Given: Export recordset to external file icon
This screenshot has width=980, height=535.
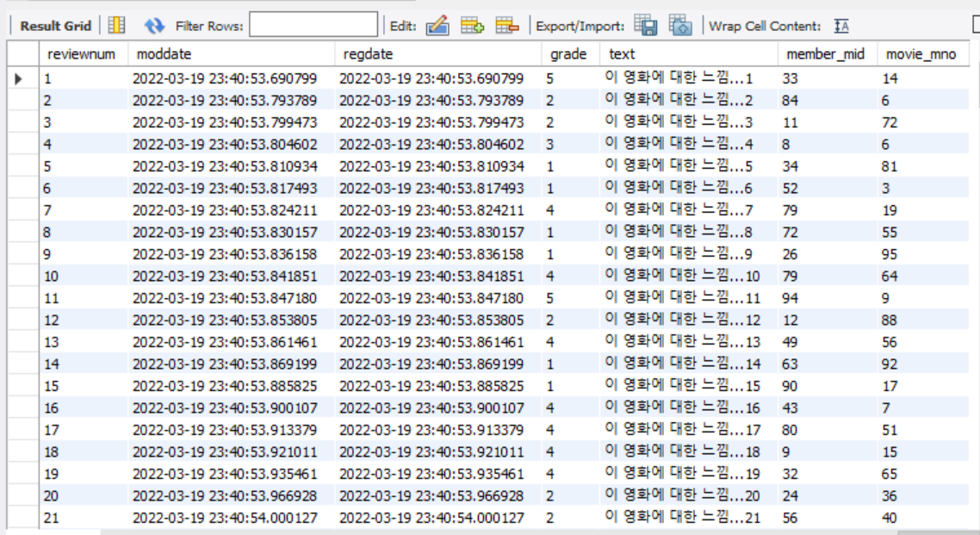Looking at the screenshot, I should [x=646, y=26].
